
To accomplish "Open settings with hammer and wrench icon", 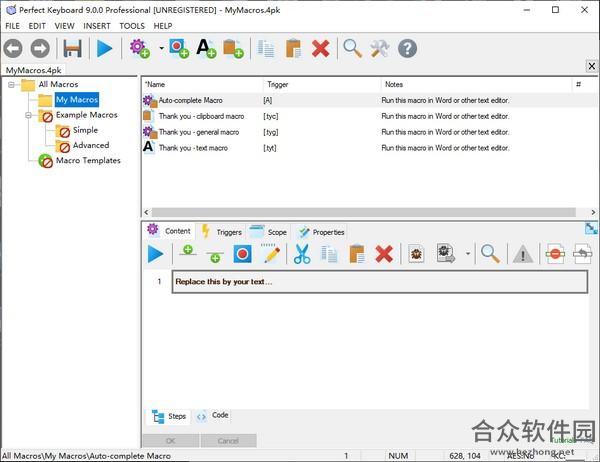I will [x=380, y=49].
